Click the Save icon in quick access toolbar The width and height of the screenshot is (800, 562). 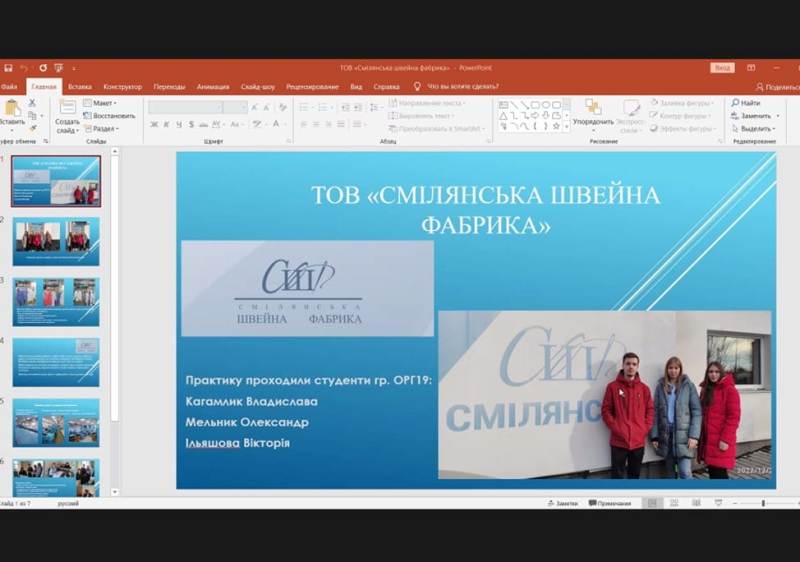click(8, 68)
